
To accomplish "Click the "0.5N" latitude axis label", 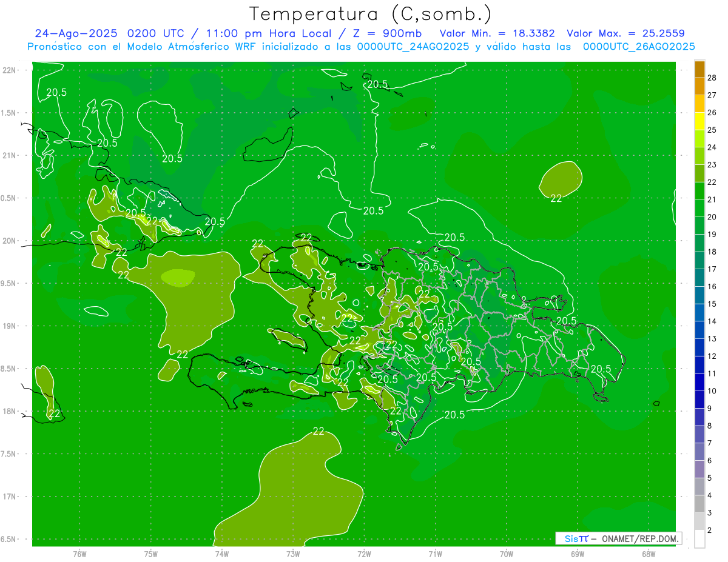I will click(x=8, y=198).
